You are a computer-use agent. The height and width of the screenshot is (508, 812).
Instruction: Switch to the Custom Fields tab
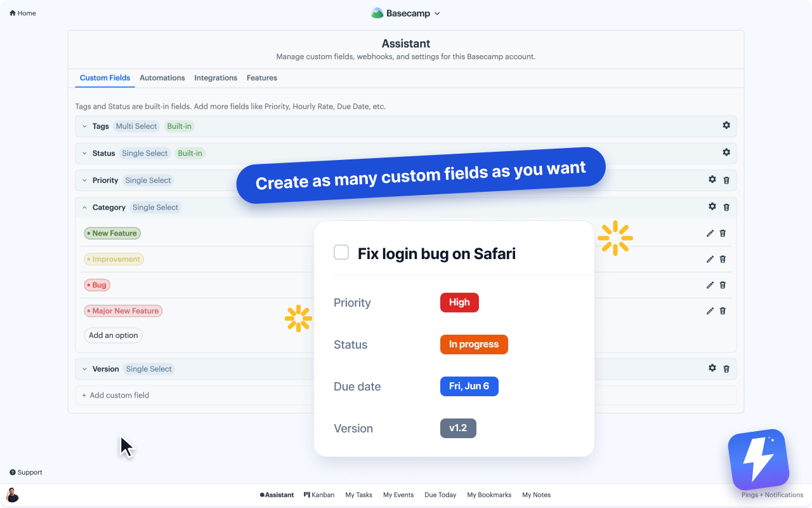click(x=105, y=78)
